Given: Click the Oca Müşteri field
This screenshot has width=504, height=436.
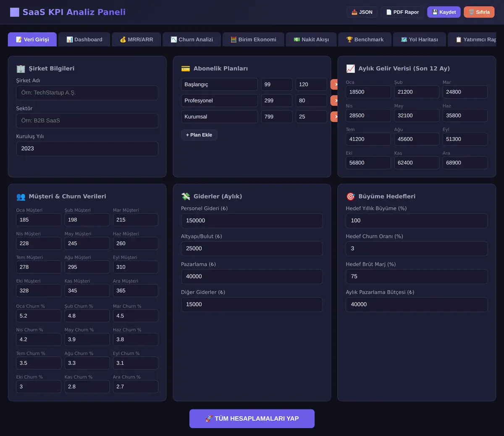Looking at the screenshot, I should 39,220.
